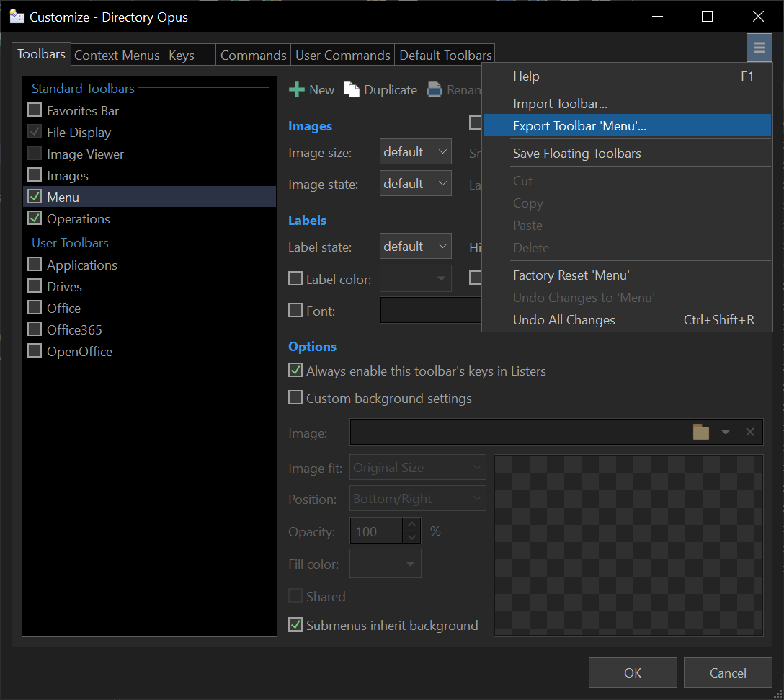Toggle Always enable this toolbar's keys
784x700 pixels.
295,371
